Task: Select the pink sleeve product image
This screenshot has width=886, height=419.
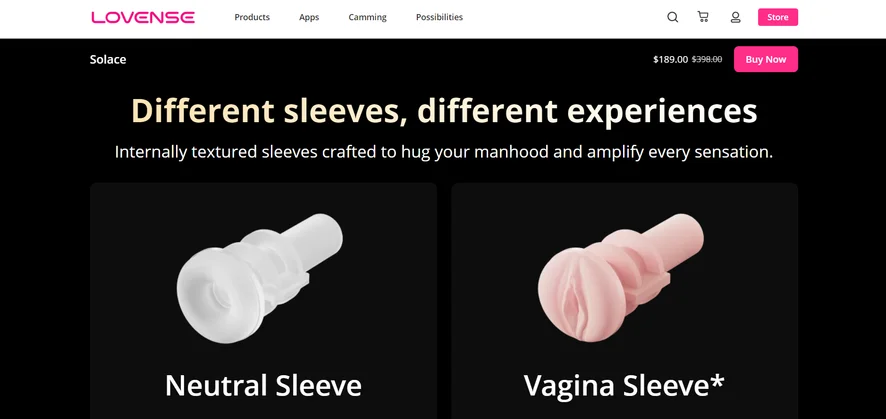Action: point(621,278)
